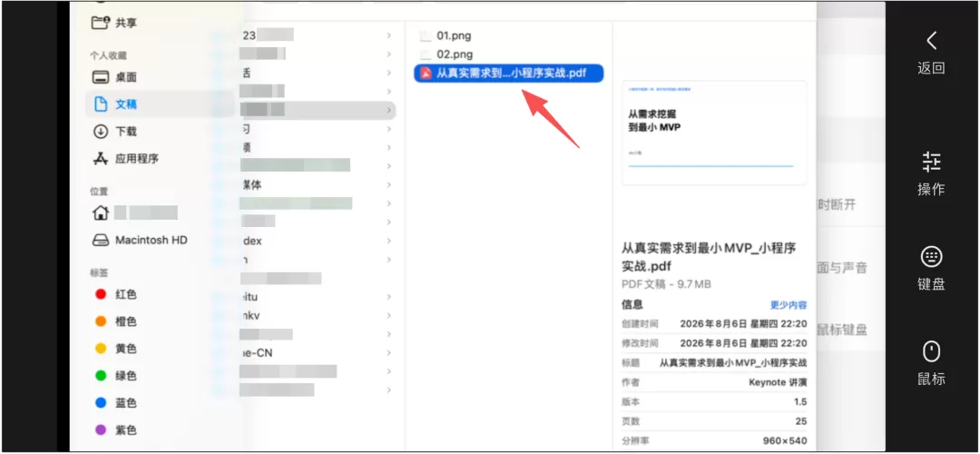Image resolution: width=980 pixels, height=454 pixels.
Task: Click the PDF文稿 - 9.7 MB line
Action: click(x=666, y=284)
